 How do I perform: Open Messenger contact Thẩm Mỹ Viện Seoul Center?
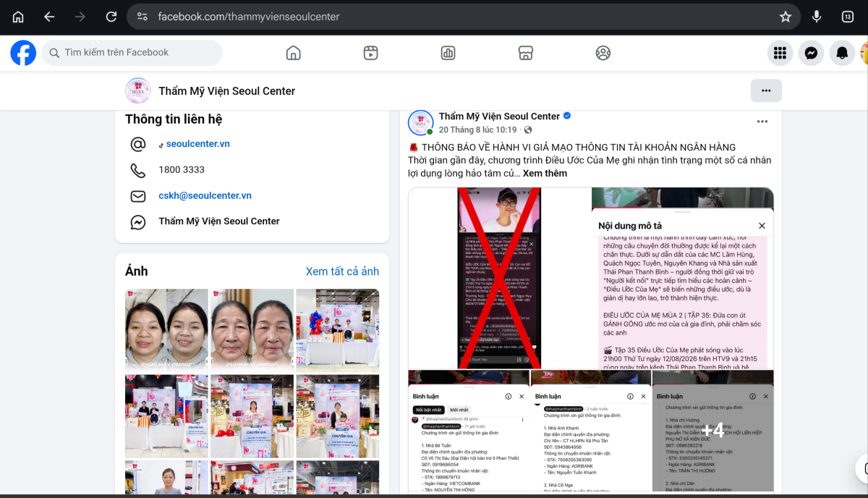coord(219,221)
